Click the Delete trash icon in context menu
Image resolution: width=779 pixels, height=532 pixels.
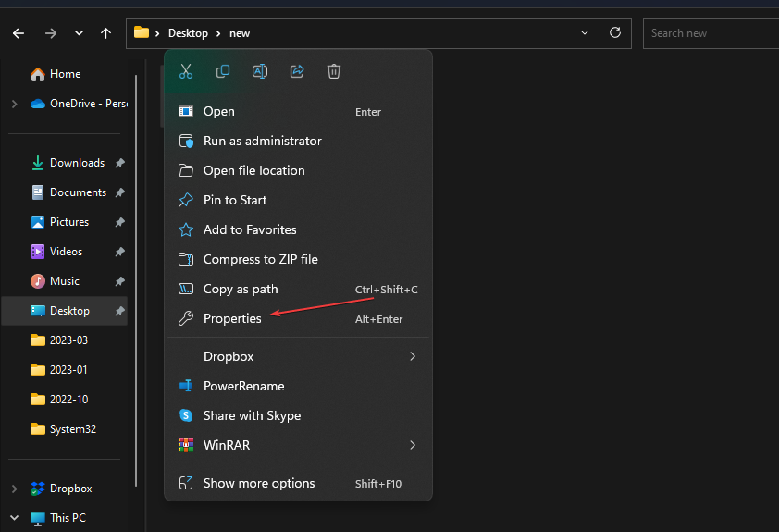coord(334,71)
